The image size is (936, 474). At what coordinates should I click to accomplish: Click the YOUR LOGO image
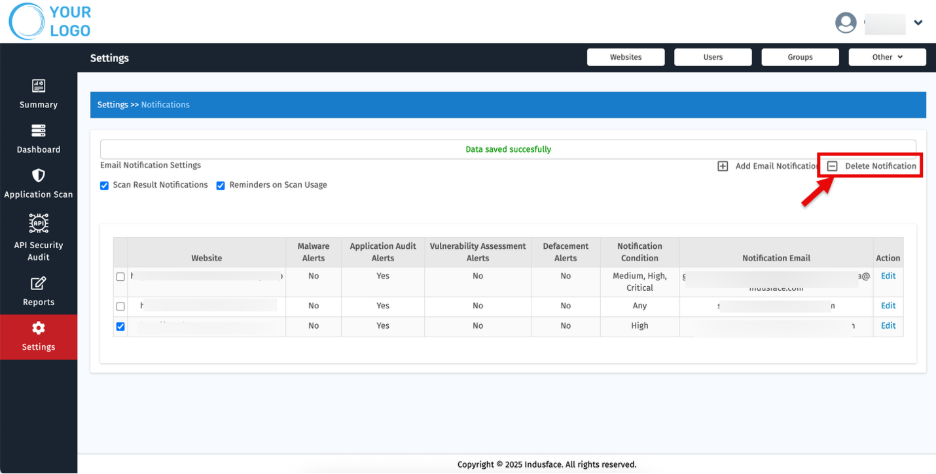click(50, 21)
